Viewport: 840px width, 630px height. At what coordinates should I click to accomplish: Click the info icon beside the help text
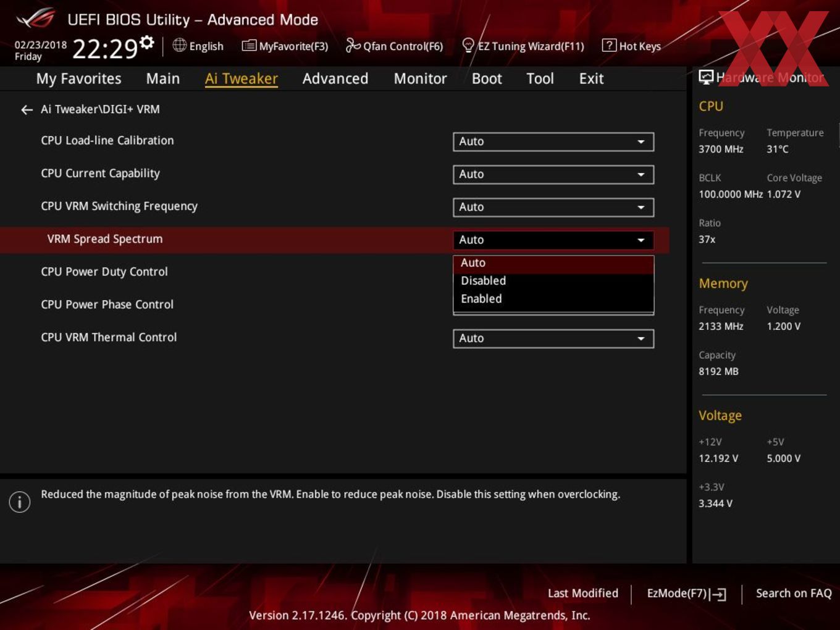coord(20,502)
